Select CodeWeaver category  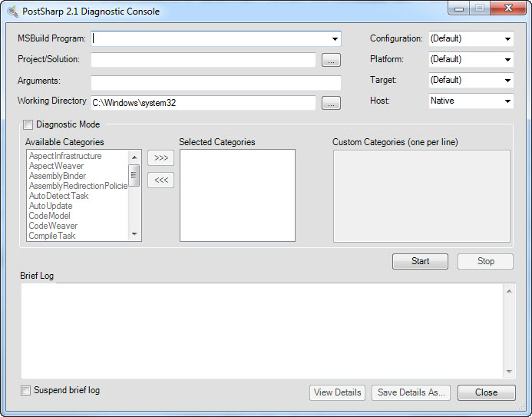(x=53, y=226)
